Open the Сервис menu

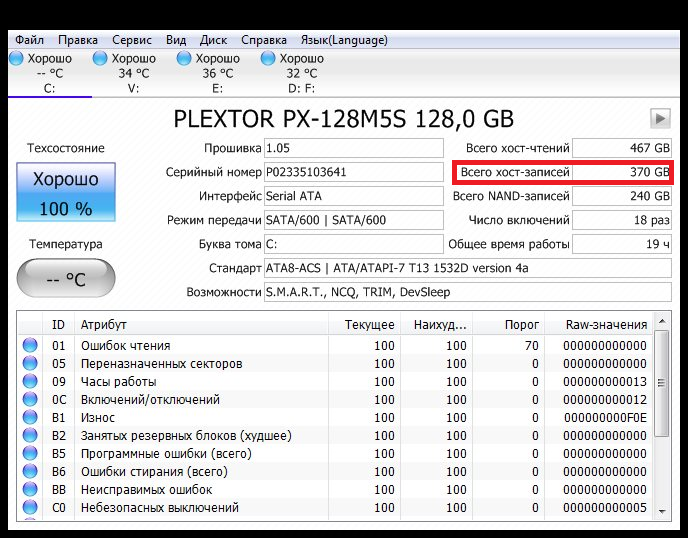tap(132, 40)
